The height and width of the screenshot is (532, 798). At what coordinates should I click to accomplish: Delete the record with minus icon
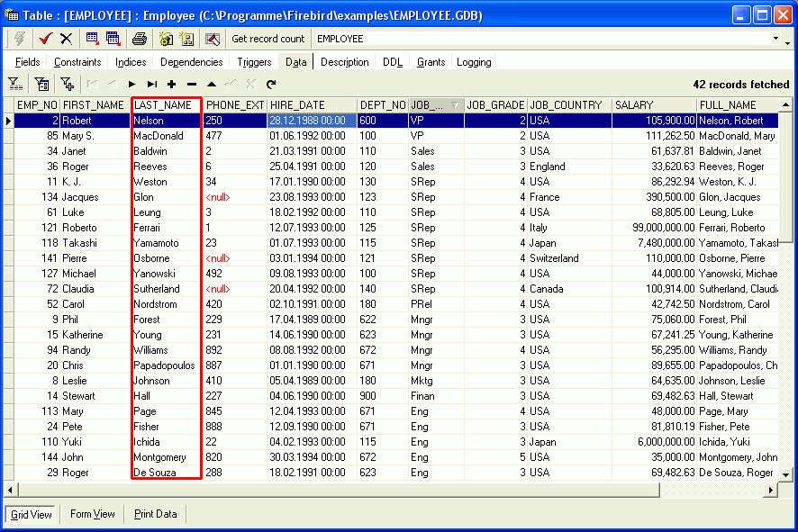pyautogui.click(x=191, y=85)
